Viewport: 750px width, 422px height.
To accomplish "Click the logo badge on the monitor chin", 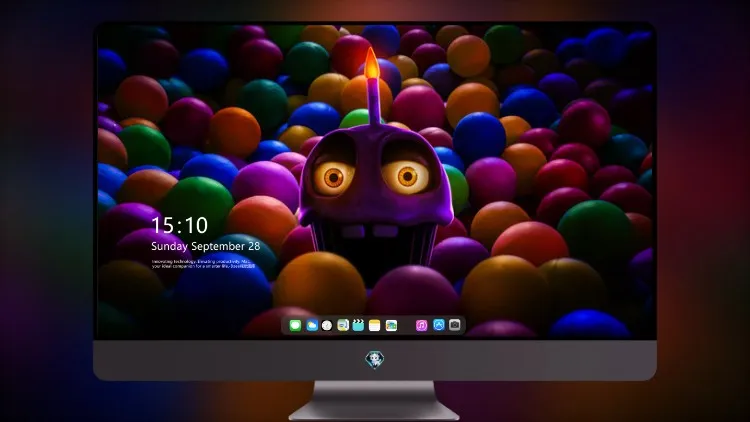I will 375,360.
